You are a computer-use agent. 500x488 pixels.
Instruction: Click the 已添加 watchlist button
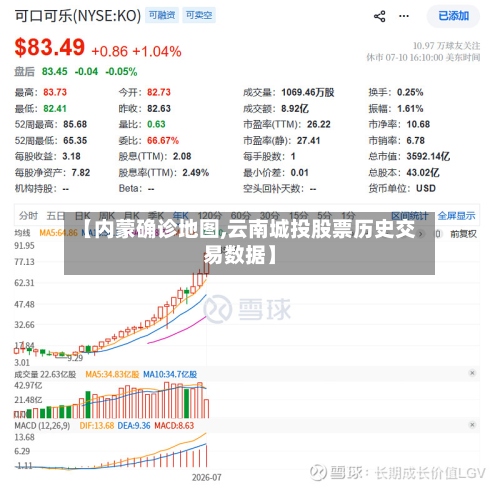click(x=453, y=16)
